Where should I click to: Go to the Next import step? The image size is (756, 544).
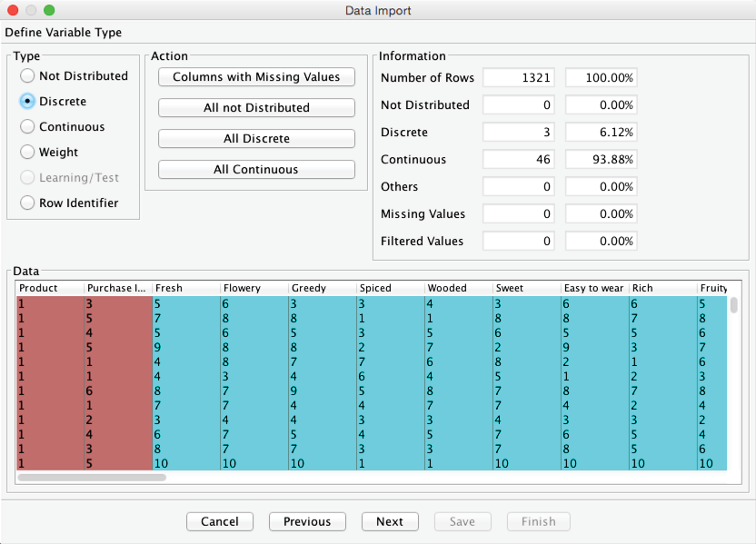(x=389, y=521)
